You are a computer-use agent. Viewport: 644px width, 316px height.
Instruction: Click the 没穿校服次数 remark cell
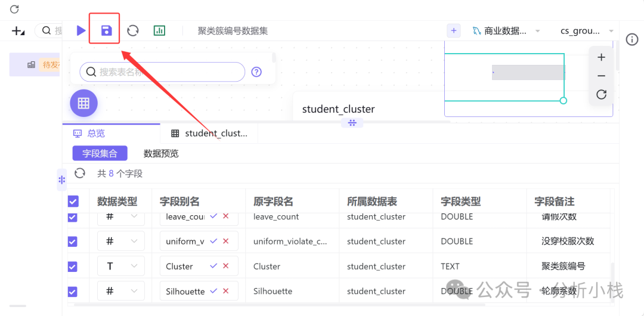click(x=568, y=241)
